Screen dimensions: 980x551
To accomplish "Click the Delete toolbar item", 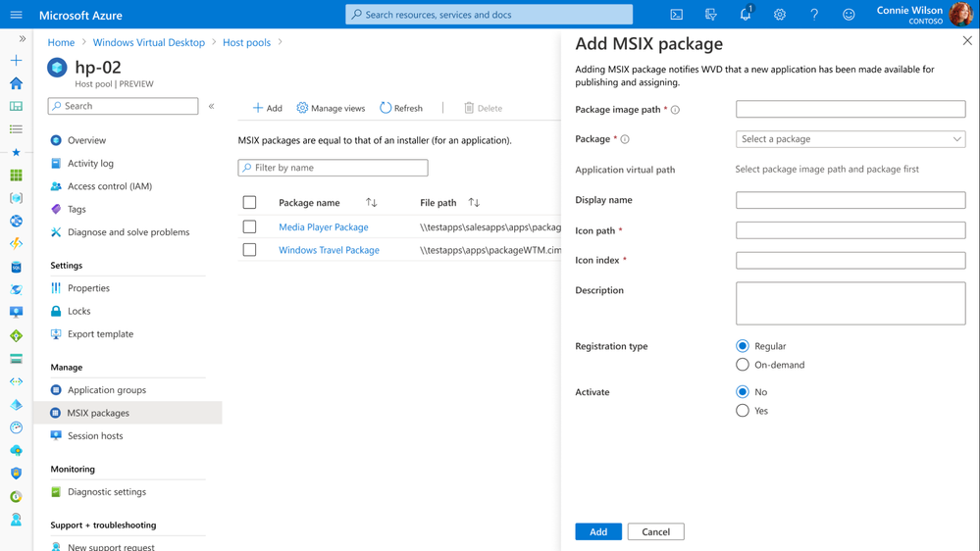I will (483, 108).
